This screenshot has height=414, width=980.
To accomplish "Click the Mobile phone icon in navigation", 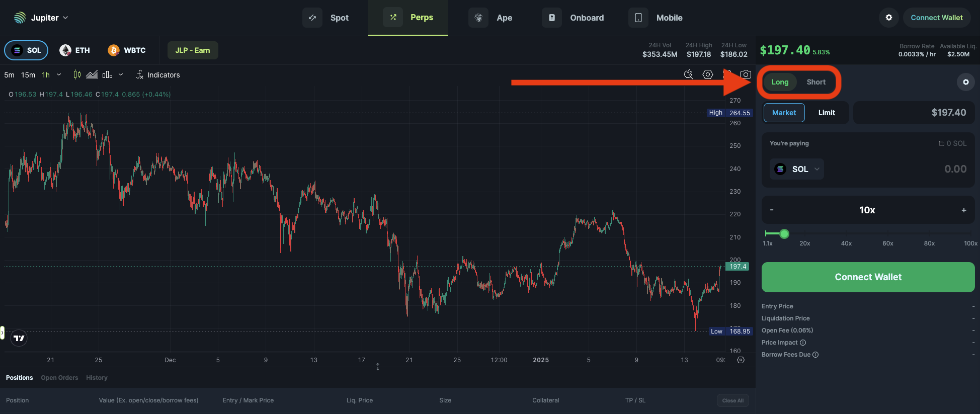I will click(638, 18).
